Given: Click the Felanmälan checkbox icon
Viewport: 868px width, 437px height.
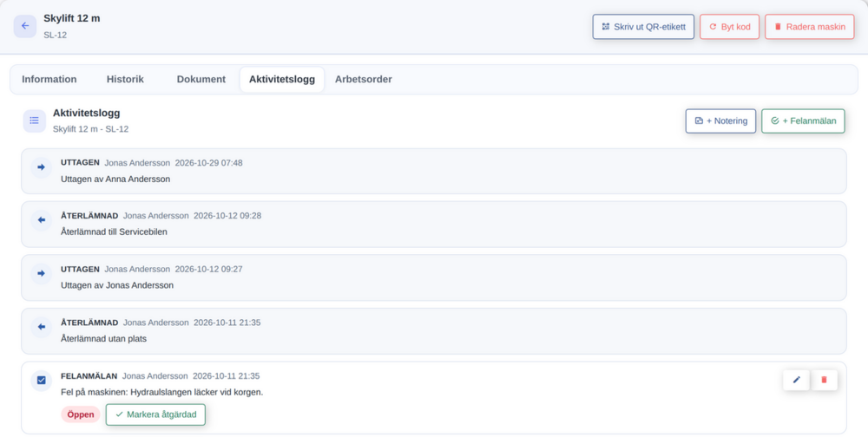Looking at the screenshot, I should tap(41, 380).
